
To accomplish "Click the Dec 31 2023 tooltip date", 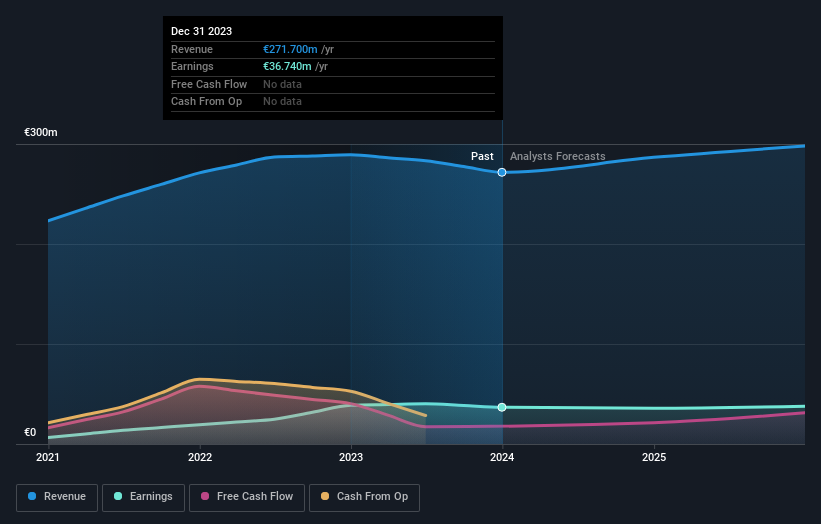I will point(202,31).
